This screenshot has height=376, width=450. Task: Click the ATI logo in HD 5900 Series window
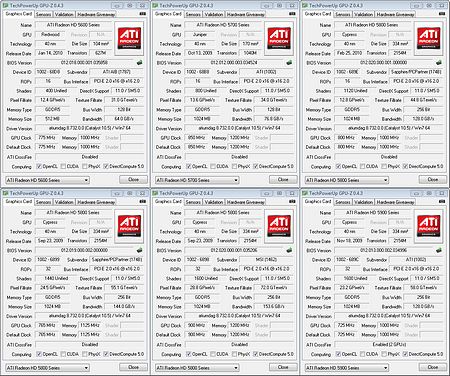[429, 226]
